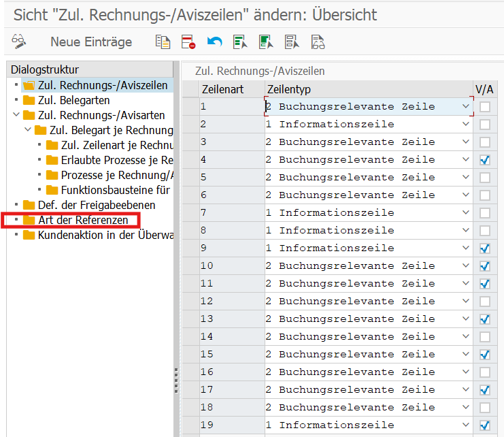Viewport: 504px width, 437px height.
Task: Collapse the Zul. Rechnungs-/Avisarten tree node
Action: 16,115
